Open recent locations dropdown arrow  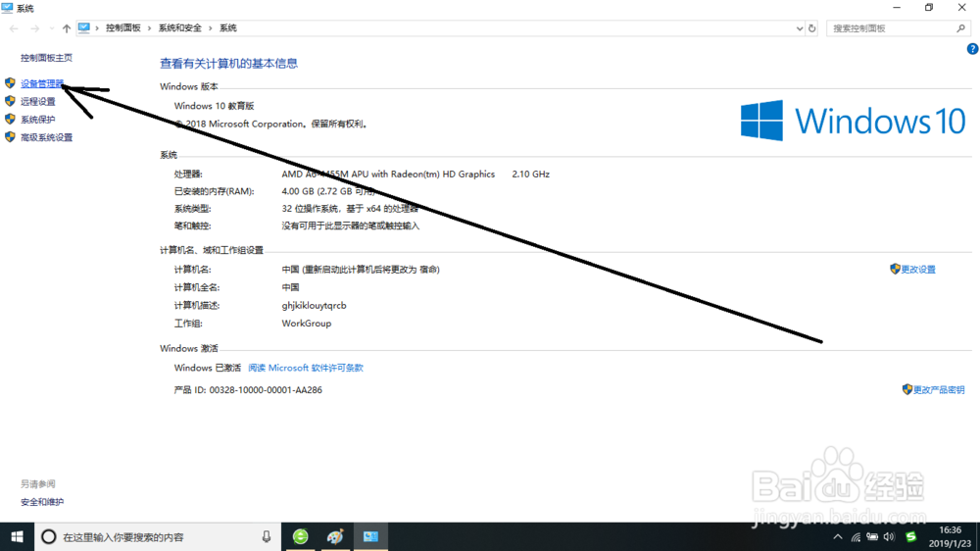pyautogui.click(x=51, y=28)
